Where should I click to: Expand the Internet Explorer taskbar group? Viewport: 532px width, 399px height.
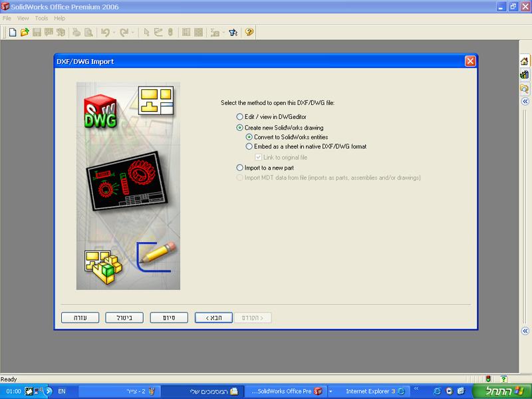[331, 391]
